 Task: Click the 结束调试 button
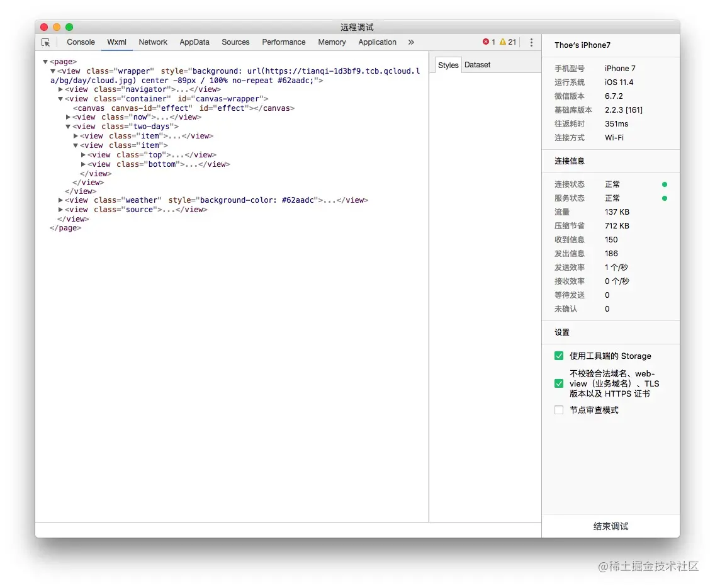(x=611, y=526)
